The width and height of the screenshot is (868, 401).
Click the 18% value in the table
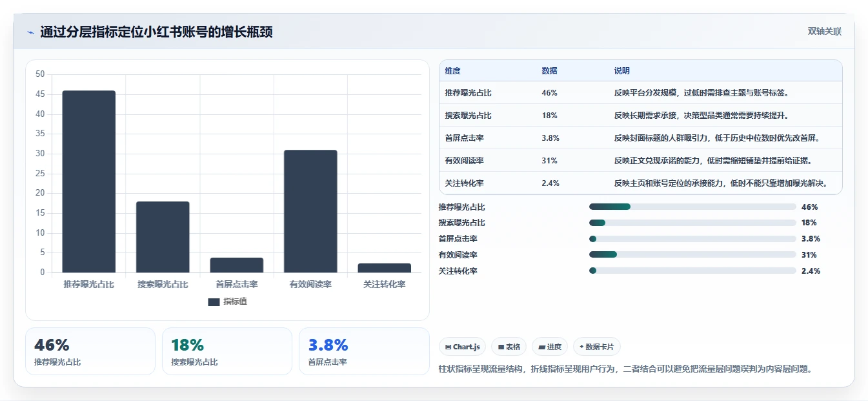pos(550,116)
